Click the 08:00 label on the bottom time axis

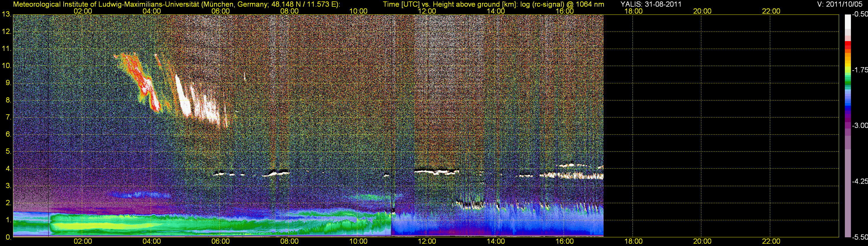[289, 241]
